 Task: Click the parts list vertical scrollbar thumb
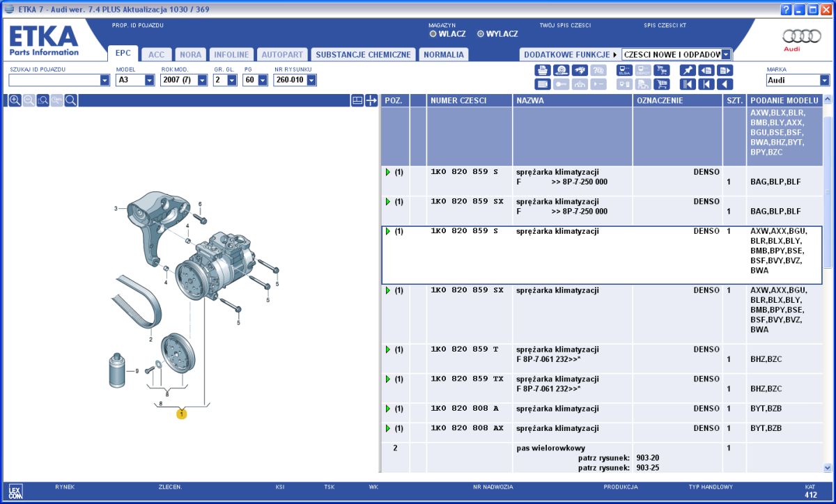point(828,192)
